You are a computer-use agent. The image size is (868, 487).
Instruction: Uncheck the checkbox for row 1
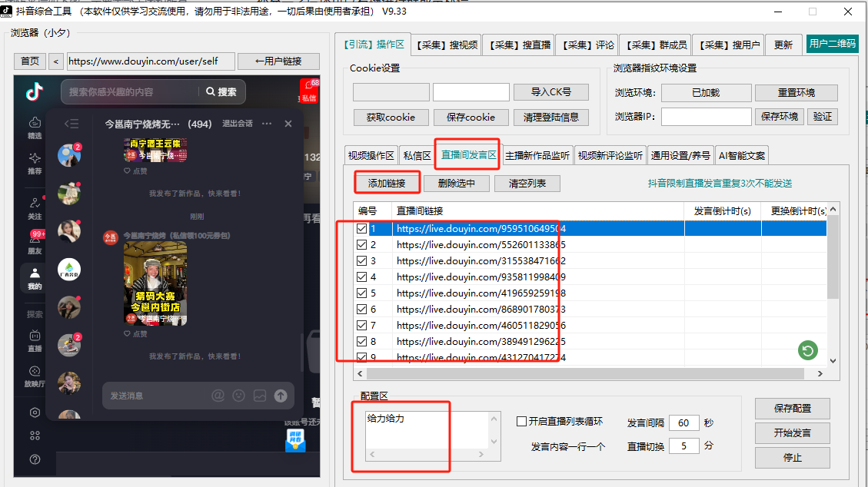(x=362, y=228)
